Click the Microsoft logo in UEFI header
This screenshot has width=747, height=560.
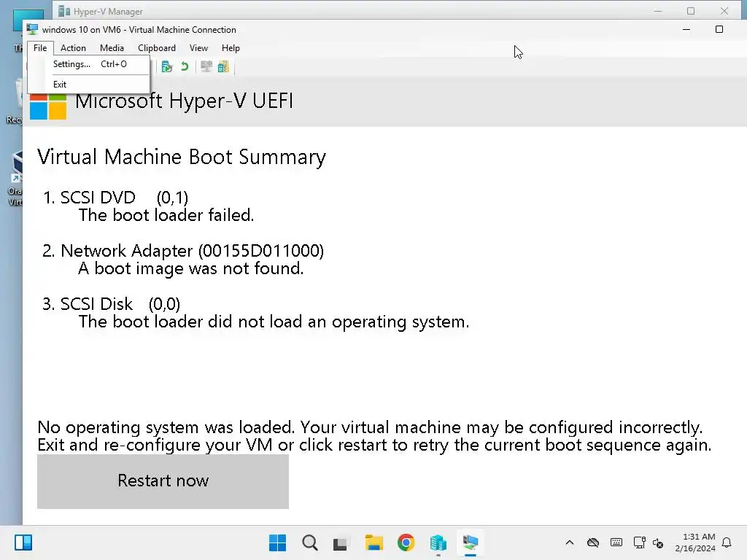(x=48, y=106)
